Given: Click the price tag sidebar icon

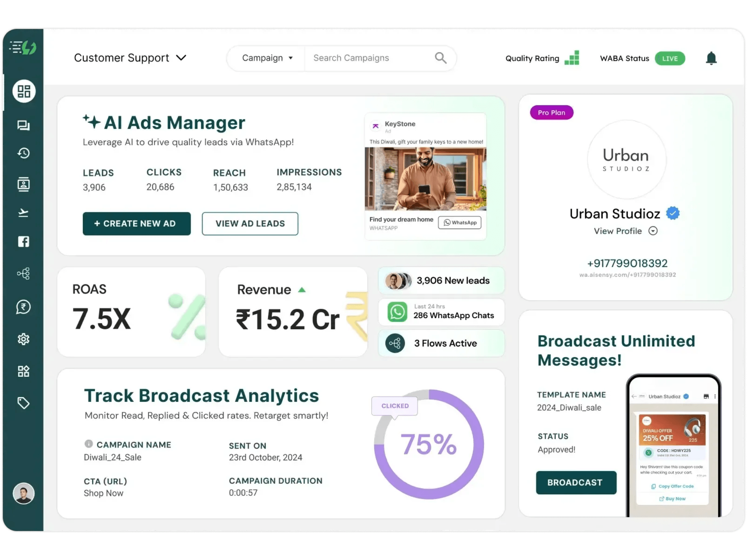Looking at the screenshot, I should [24, 403].
